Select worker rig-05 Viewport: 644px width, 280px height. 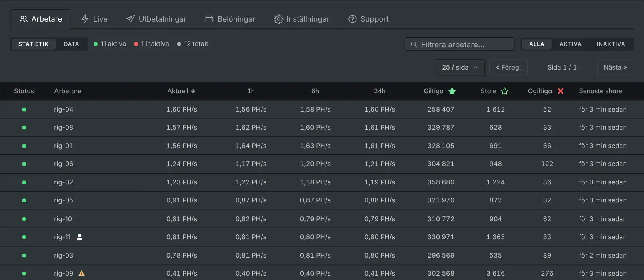tap(64, 200)
